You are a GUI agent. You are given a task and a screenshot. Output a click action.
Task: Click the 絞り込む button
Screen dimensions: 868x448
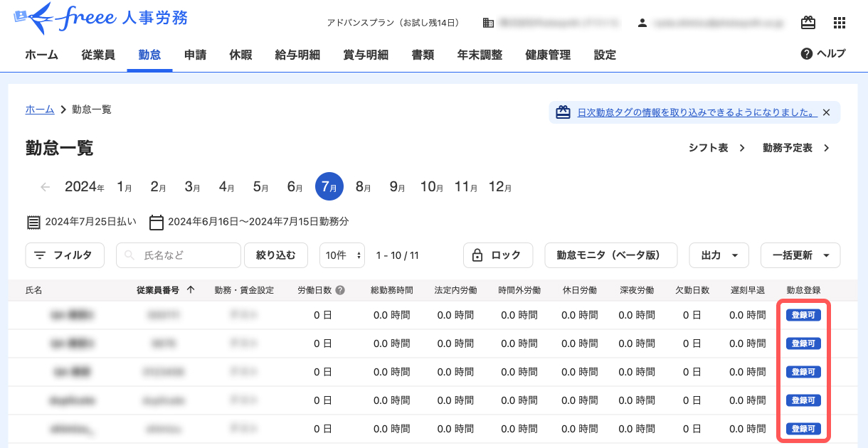click(x=276, y=255)
